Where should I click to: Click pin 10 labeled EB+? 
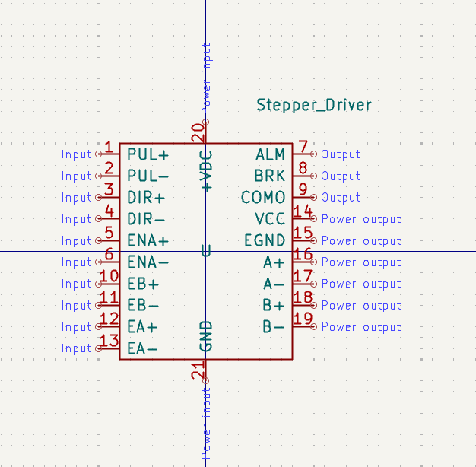coord(143,284)
